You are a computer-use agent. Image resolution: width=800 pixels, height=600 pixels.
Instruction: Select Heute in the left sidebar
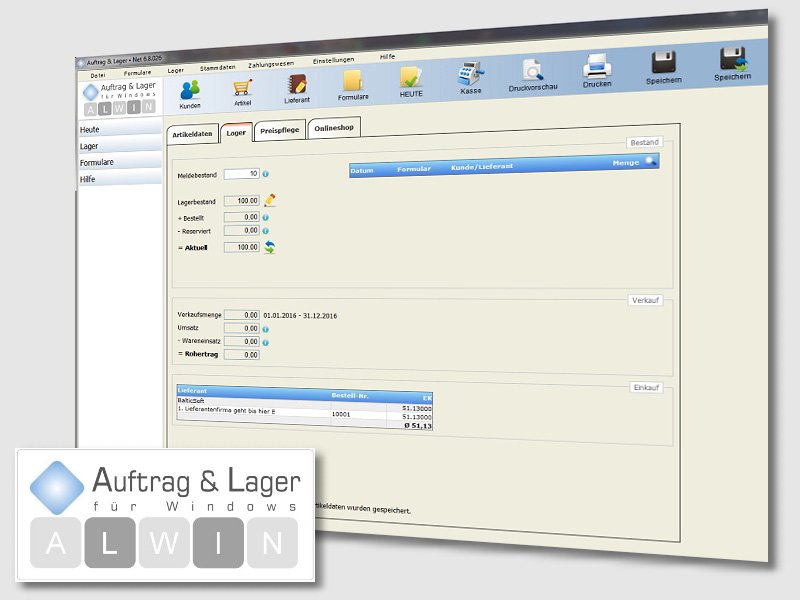click(120, 129)
